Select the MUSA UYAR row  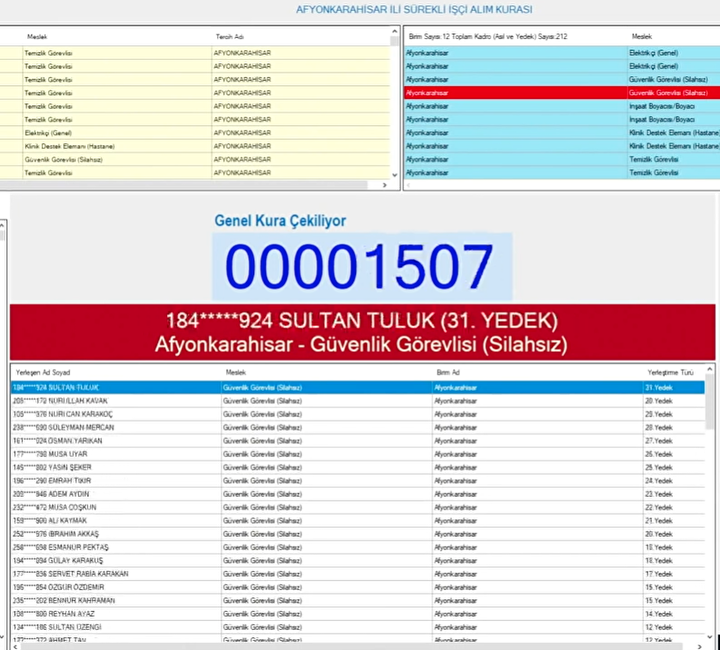(x=358, y=454)
